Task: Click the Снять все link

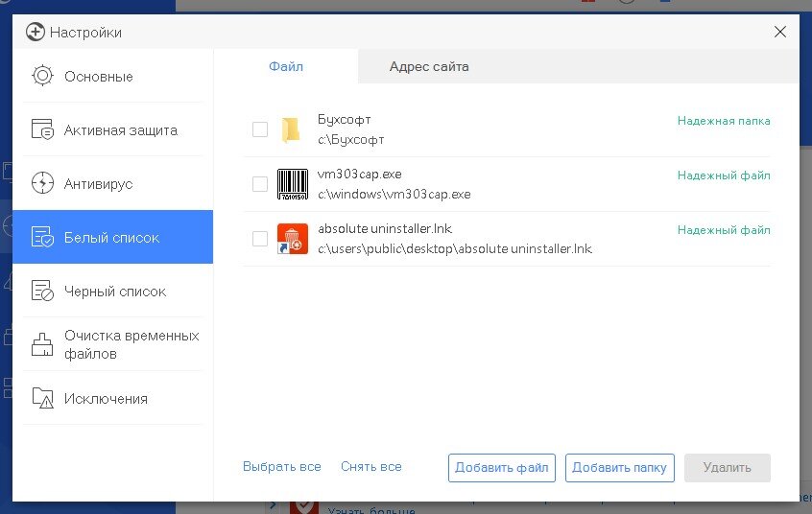Action: coord(371,466)
